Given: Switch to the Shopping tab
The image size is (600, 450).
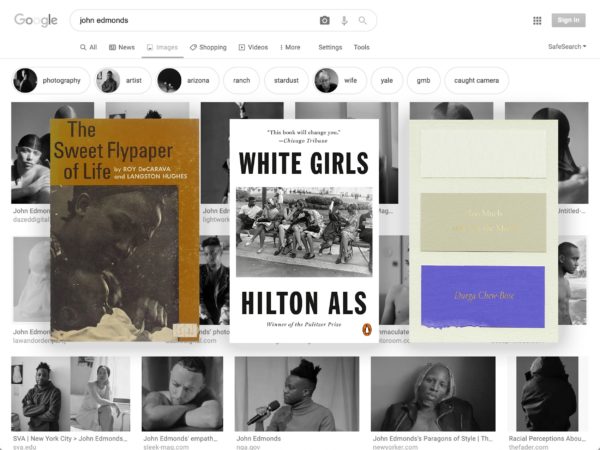Looking at the screenshot, I should [x=208, y=47].
